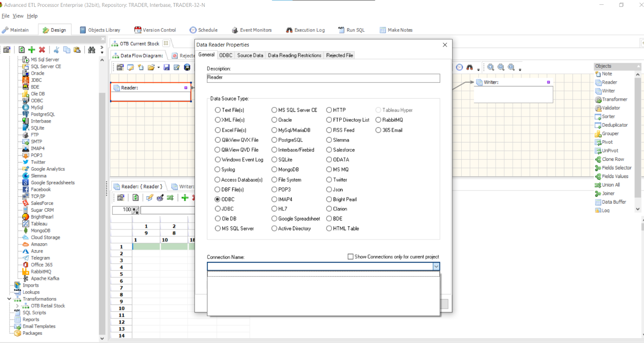Image resolution: width=644 pixels, height=343 pixels.
Task: Click the zoom 1:1 reset magnifier icon
Action: pyautogui.click(x=511, y=67)
